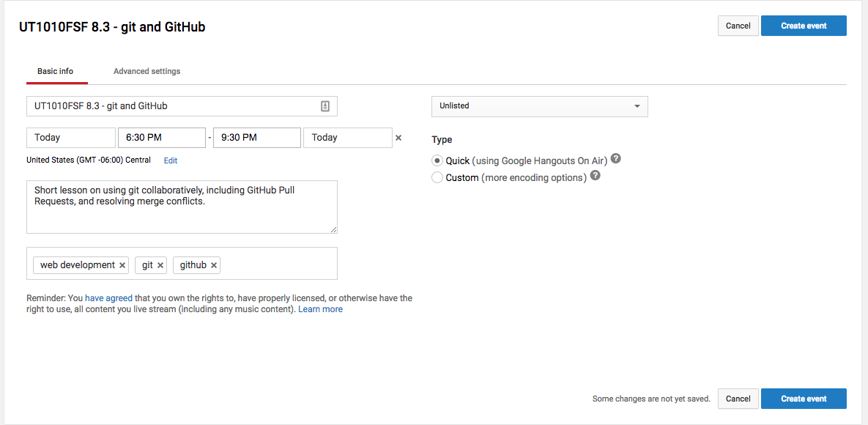Open help icon next to Quick type
Viewport: 868px width, 425px height.
click(616, 159)
